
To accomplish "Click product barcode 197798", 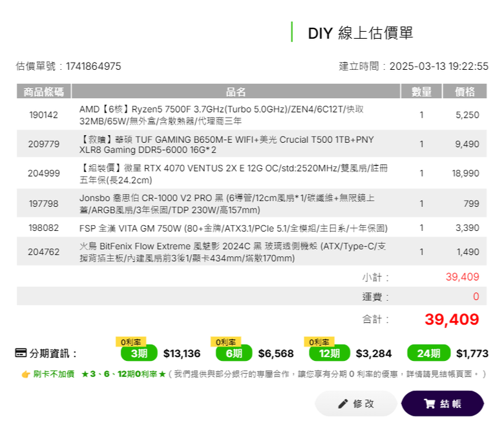I will [x=44, y=204].
